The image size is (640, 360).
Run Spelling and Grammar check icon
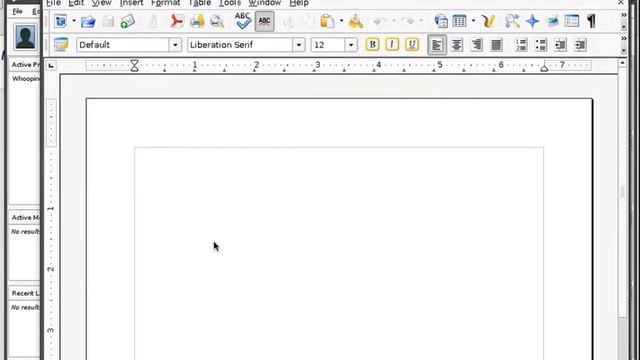242,20
